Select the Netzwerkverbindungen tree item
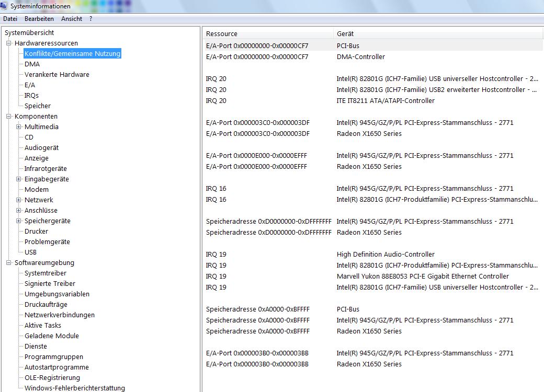Screen dimensions: 544x392 click(x=59, y=315)
